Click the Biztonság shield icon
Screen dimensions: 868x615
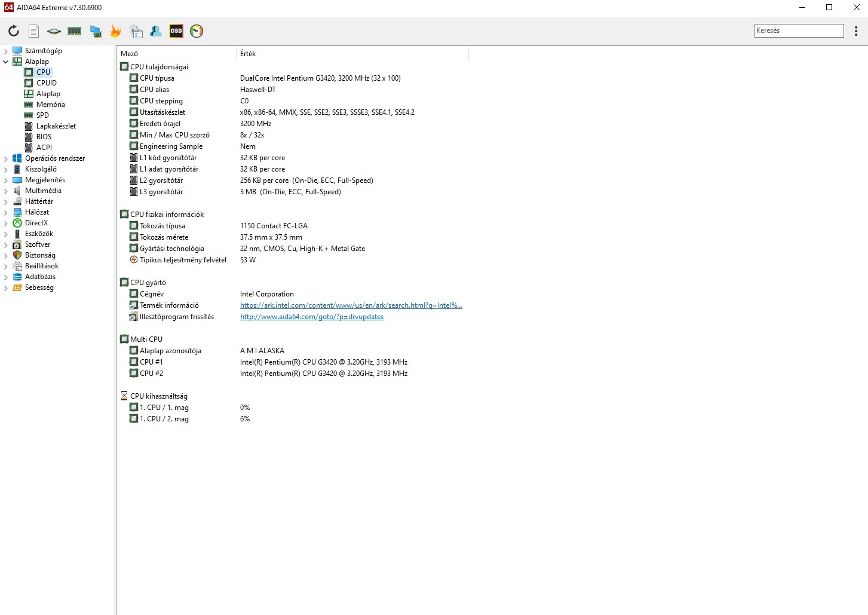(x=17, y=255)
